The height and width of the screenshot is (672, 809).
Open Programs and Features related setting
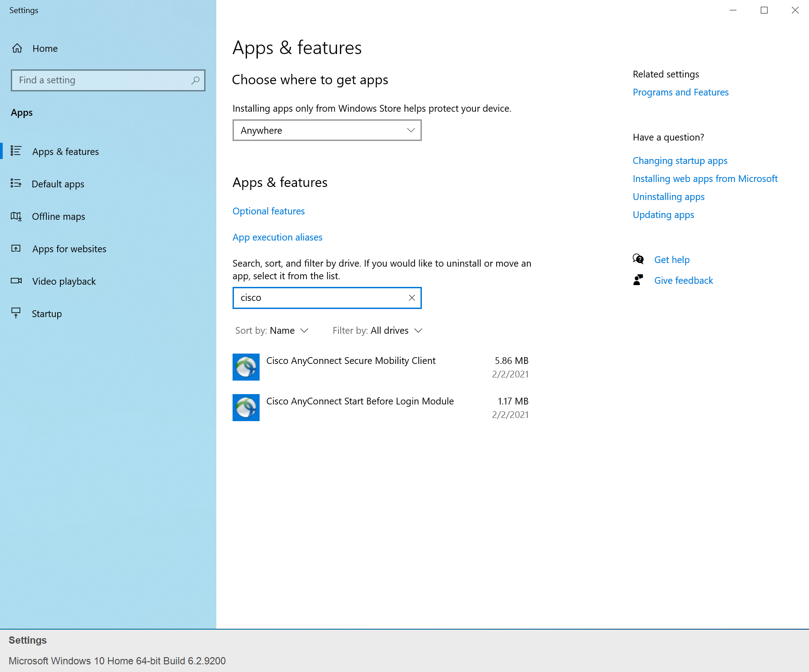(681, 92)
